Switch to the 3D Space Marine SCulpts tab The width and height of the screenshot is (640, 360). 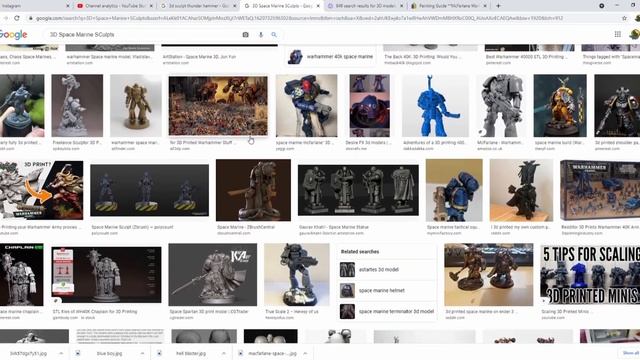(281, 6)
